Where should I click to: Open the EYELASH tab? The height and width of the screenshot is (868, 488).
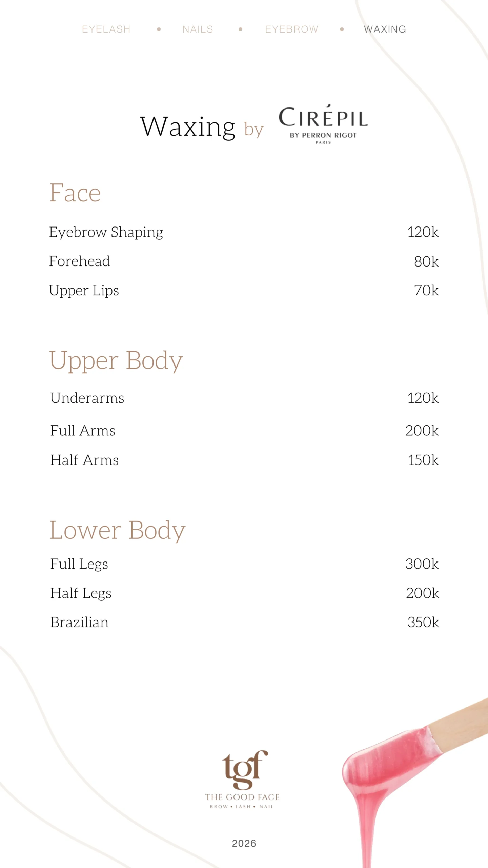click(x=106, y=29)
